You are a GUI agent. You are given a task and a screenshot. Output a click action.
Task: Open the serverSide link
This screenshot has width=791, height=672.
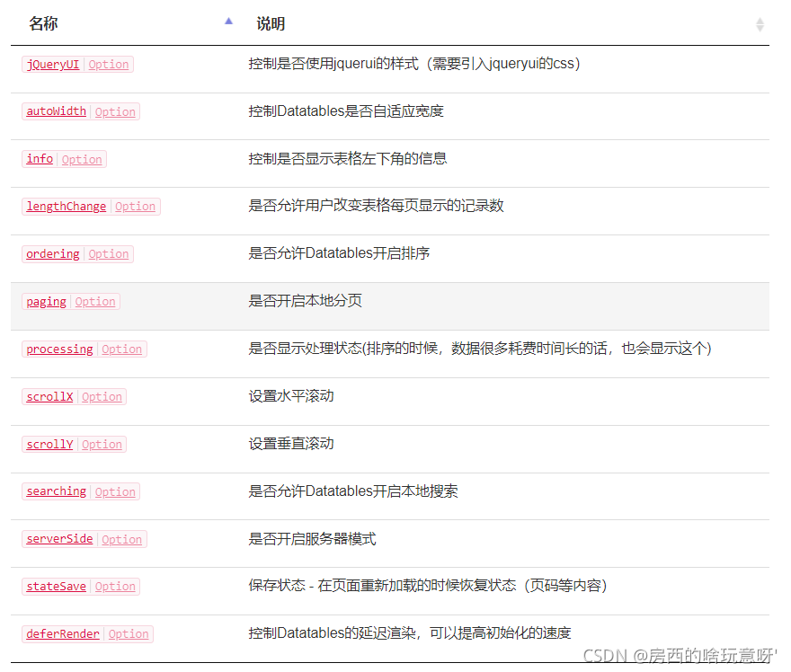click(59, 539)
